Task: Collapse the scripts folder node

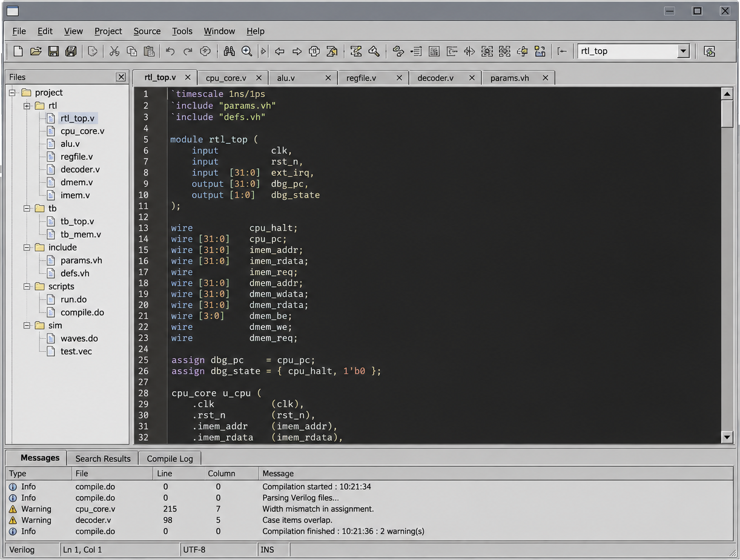Action: [27, 286]
